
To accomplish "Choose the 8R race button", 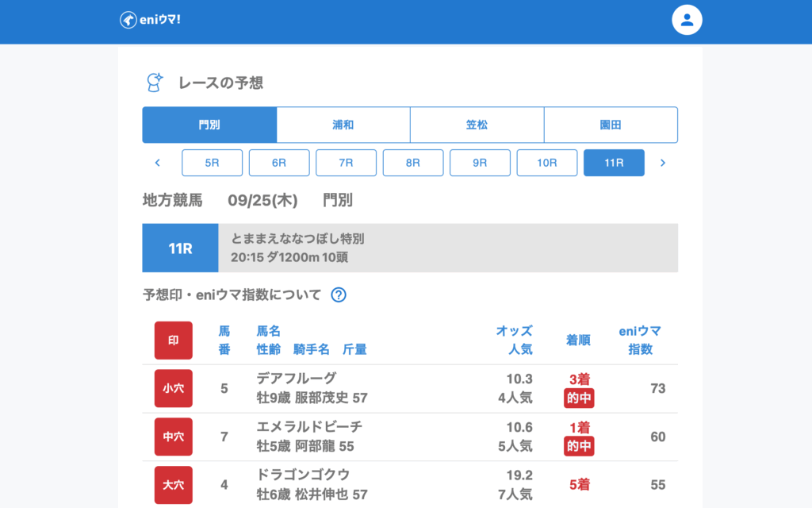I will [x=413, y=163].
